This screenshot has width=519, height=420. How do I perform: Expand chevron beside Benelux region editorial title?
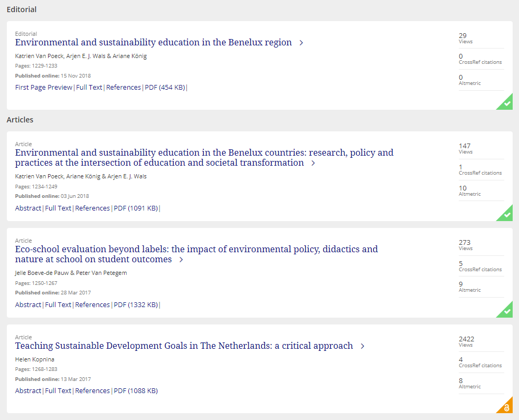[x=301, y=43]
